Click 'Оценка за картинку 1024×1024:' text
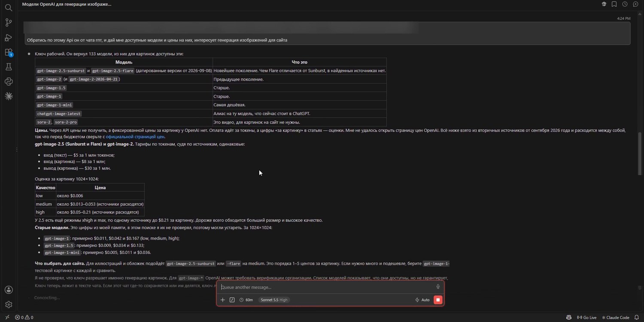The width and height of the screenshot is (644, 322). click(67, 179)
